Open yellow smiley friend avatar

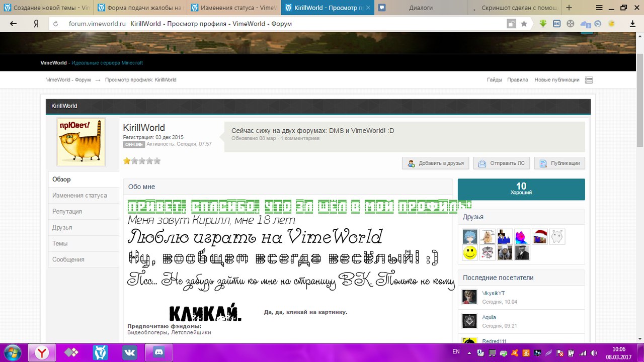coord(470,253)
